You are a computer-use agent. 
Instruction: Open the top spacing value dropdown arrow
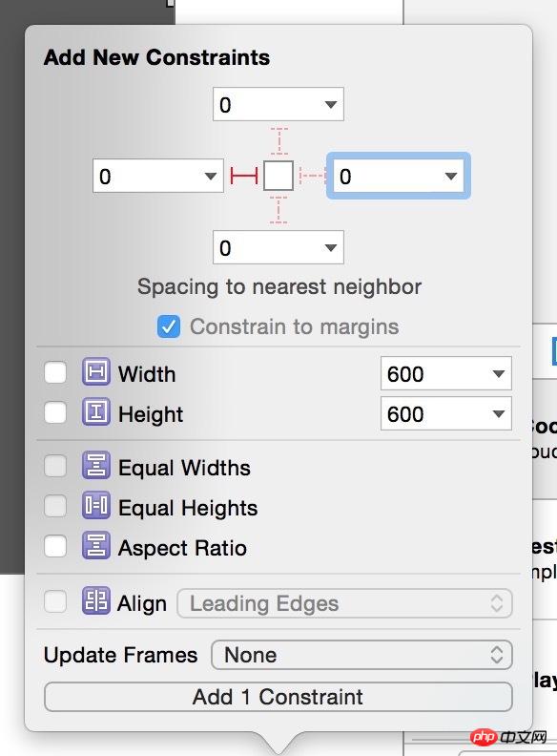click(331, 104)
